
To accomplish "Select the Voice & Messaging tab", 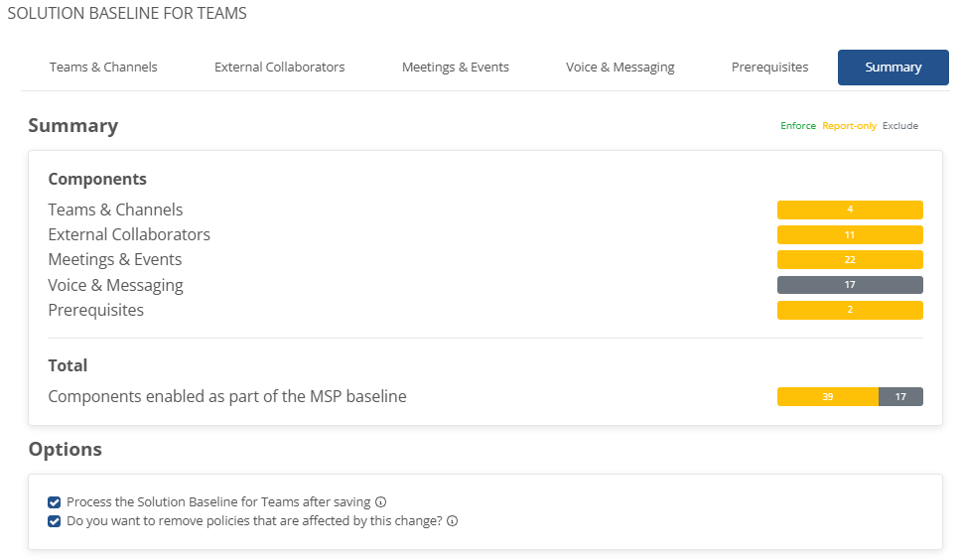I will (620, 68).
